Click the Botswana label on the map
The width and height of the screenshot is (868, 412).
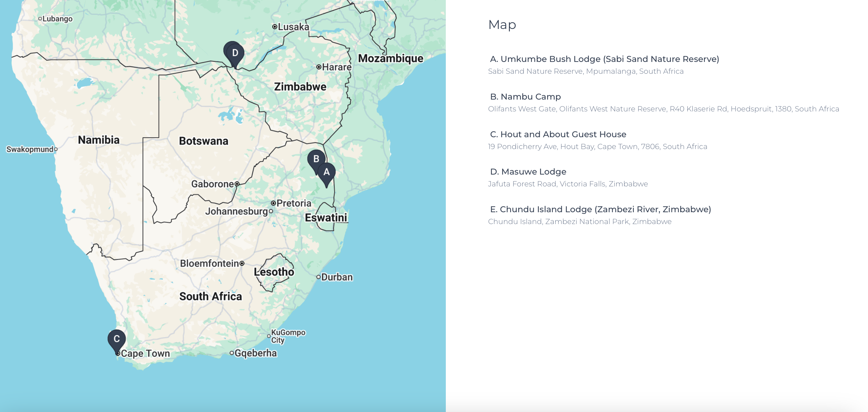click(x=204, y=141)
